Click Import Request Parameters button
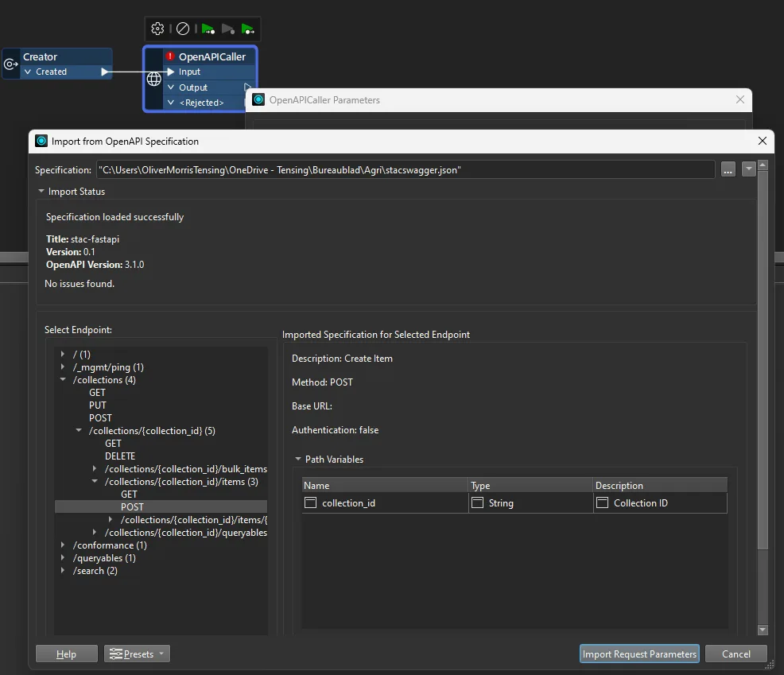 click(639, 654)
